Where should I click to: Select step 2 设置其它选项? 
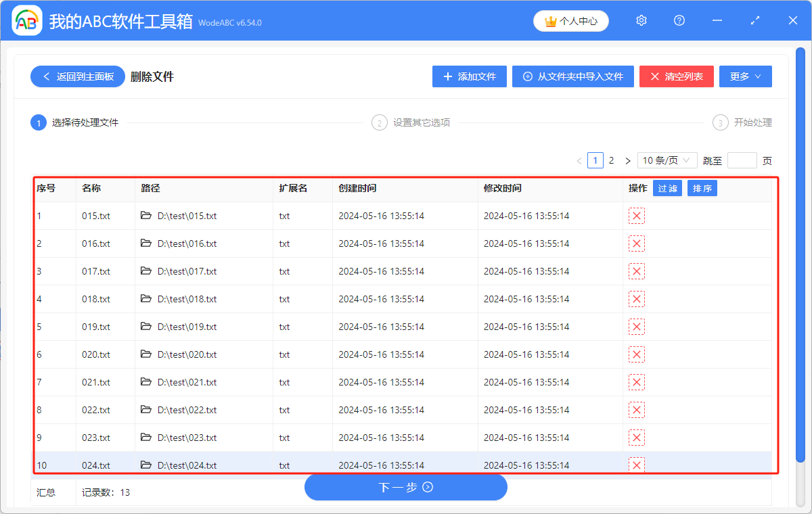coord(411,122)
